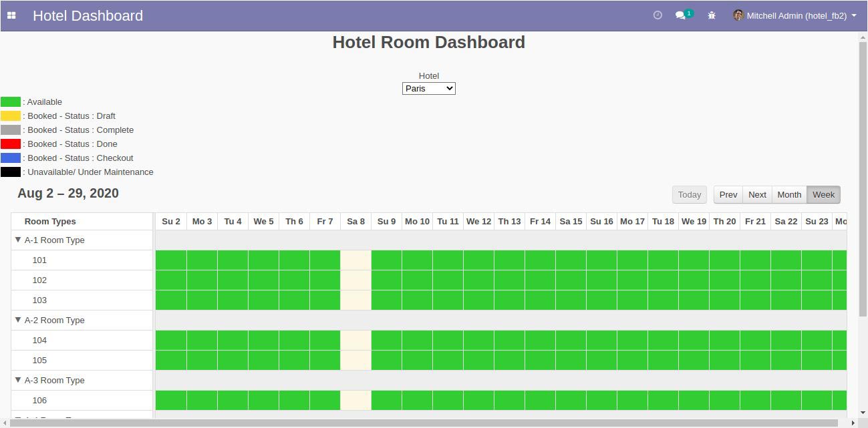Click Mitchell Admin avatar picture
Screen dimensions: 868x428
point(738,15)
